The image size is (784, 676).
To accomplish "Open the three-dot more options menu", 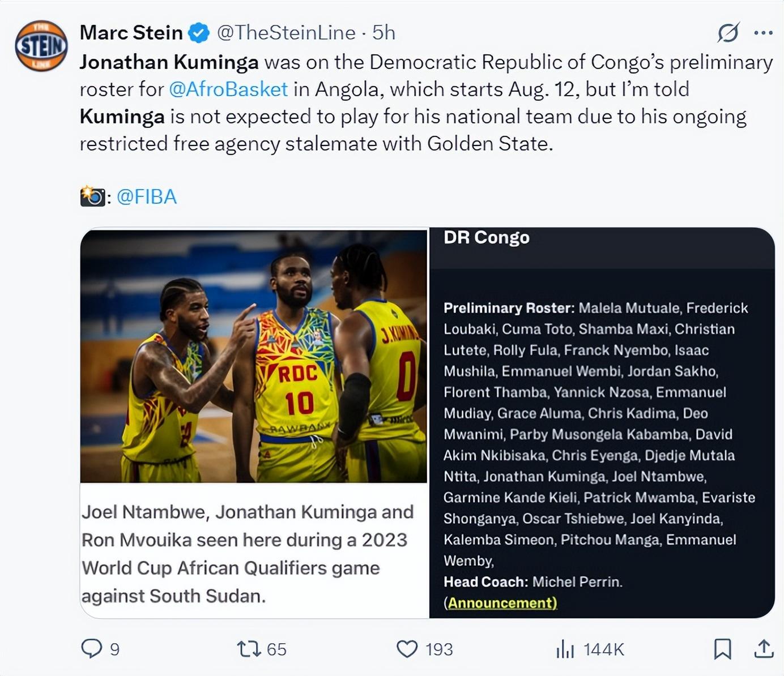I will point(763,33).
